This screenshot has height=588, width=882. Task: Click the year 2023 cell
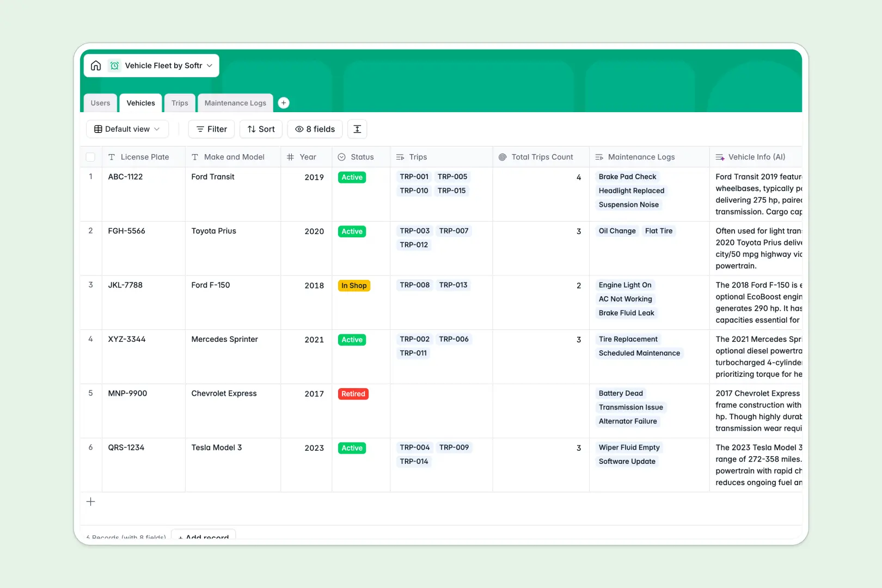coord(307,465)
